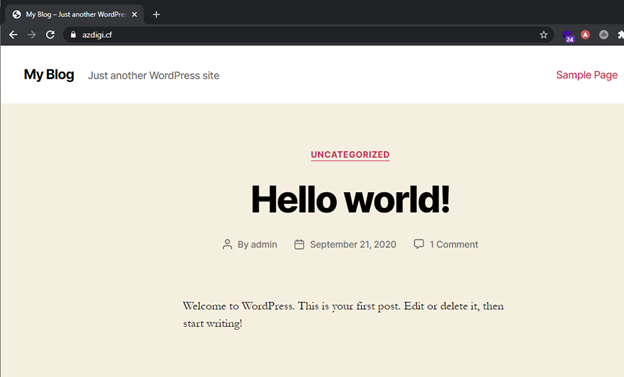
Task: Open the My Blog site title link
Action: pos(49,74)
